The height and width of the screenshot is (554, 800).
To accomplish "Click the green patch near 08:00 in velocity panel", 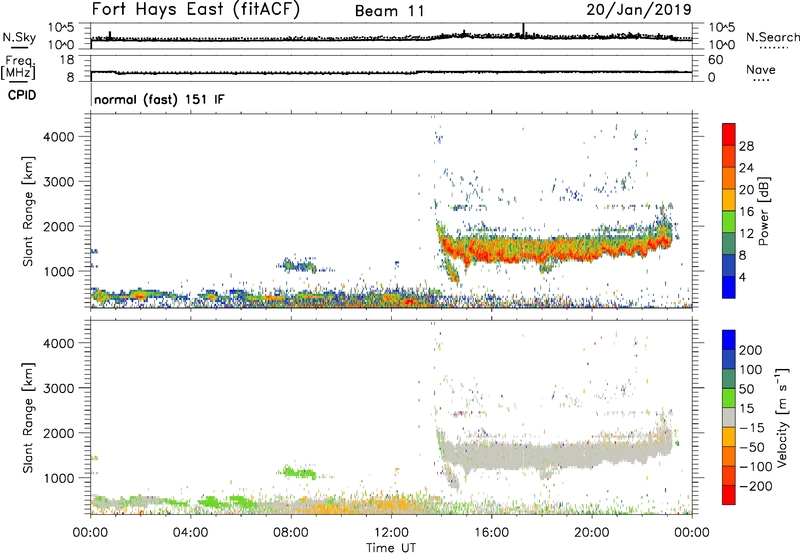I will [x=298, y=472].
